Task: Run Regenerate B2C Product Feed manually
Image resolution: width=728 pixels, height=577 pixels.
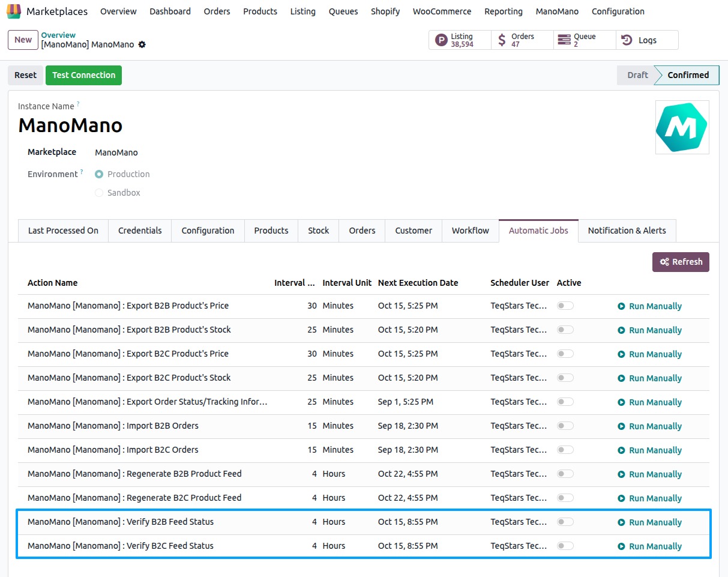Action: (x=650, y=498)
